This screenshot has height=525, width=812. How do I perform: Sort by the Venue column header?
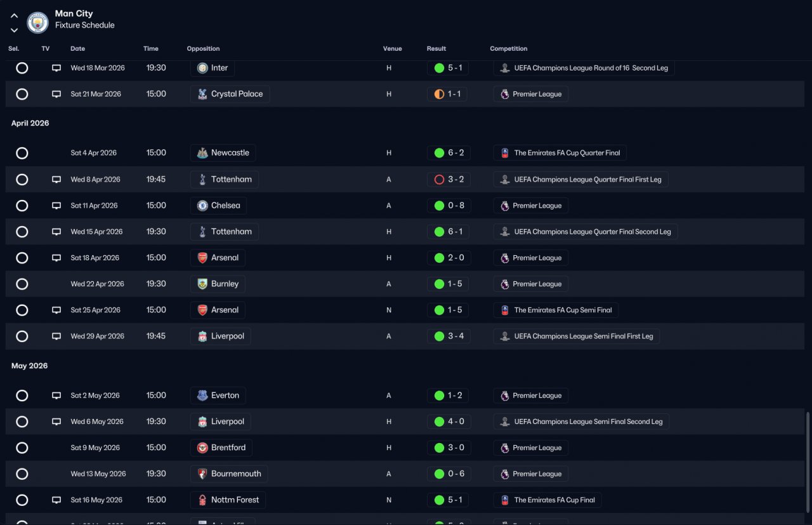(393, 49)
